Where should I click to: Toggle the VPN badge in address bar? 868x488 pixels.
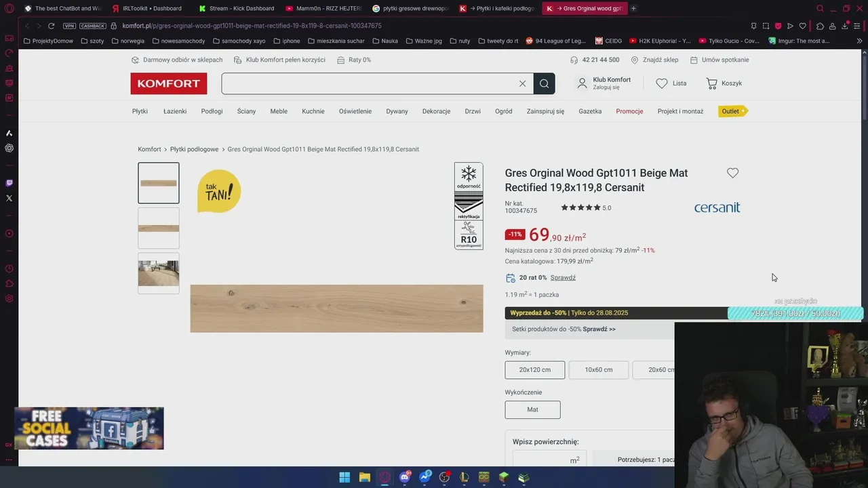(x=69, y=26)
